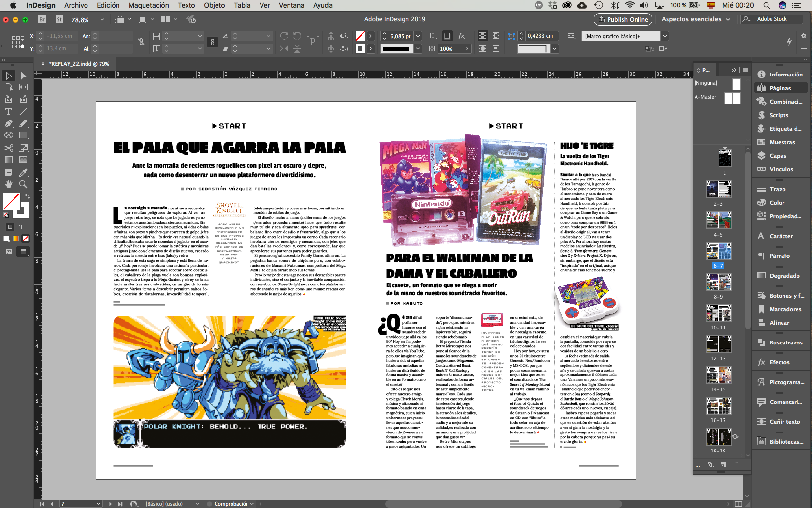Click the fill none swatch in control bar
This screenshot has height=508, width=812.
click(x=360, y=36)
